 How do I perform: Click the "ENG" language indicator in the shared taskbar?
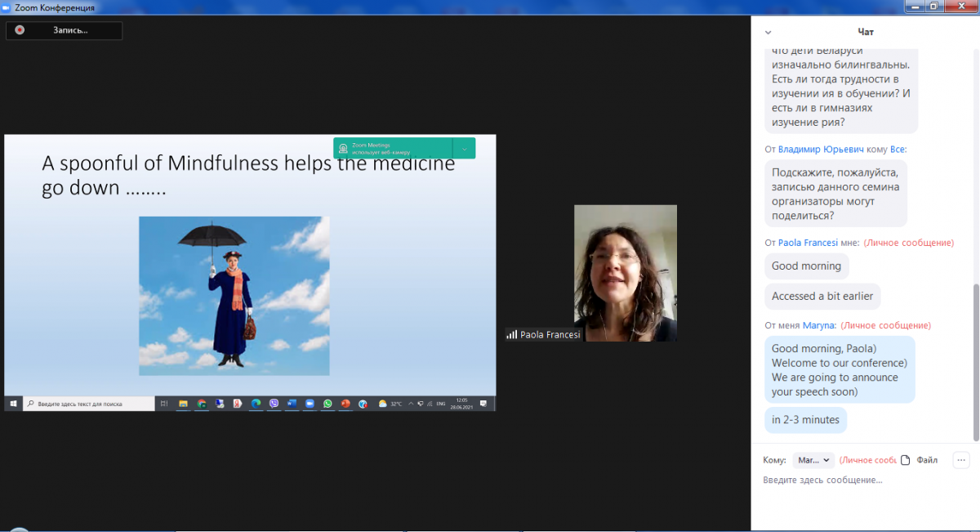coord(441,404)
